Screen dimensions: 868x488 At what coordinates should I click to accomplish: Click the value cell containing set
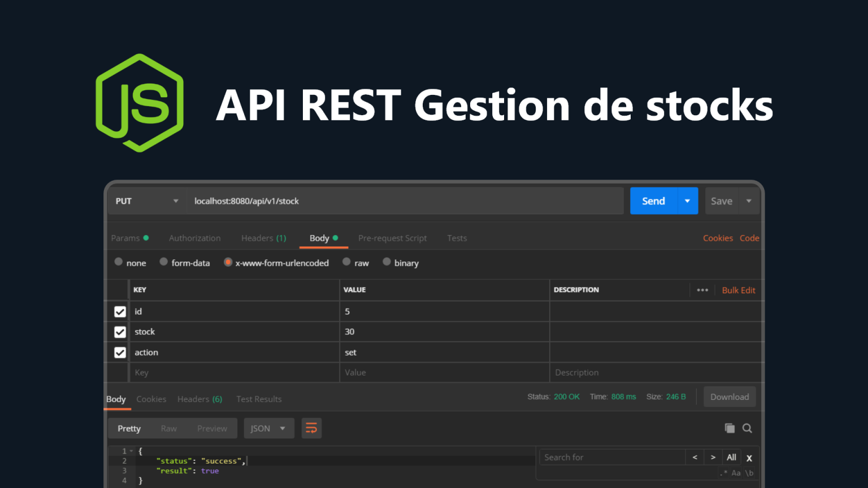[445, 352]
